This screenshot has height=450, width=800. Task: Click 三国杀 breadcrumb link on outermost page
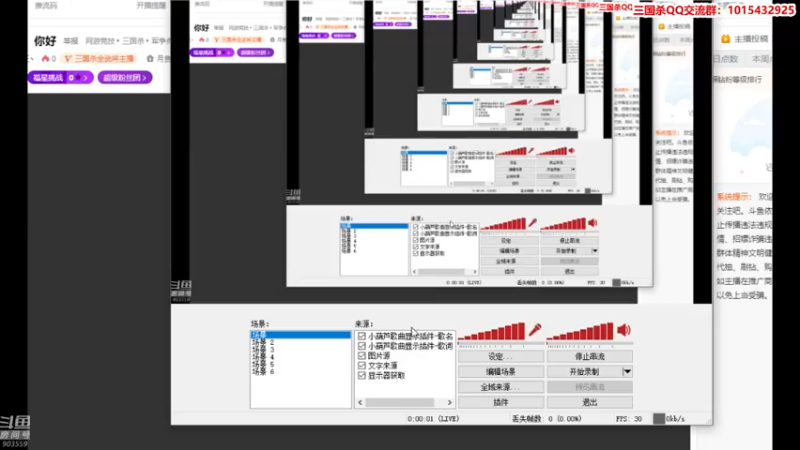pos(133,41)
